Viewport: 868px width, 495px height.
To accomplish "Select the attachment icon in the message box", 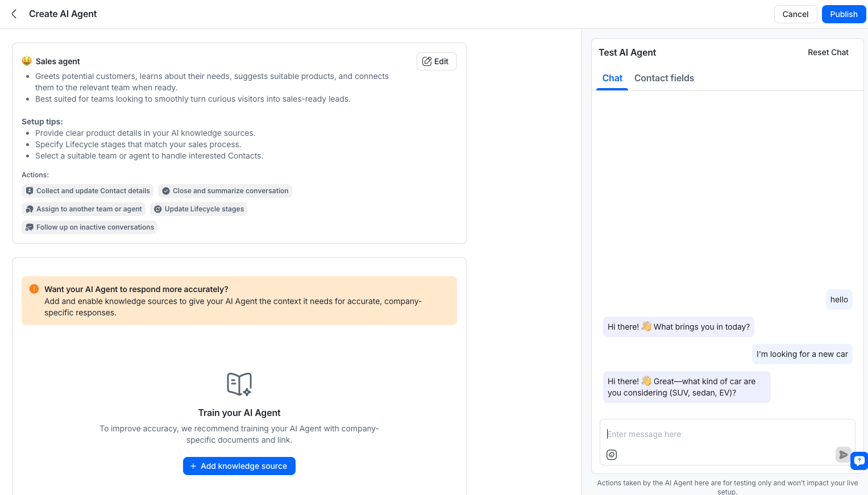I will coord(612,455).
